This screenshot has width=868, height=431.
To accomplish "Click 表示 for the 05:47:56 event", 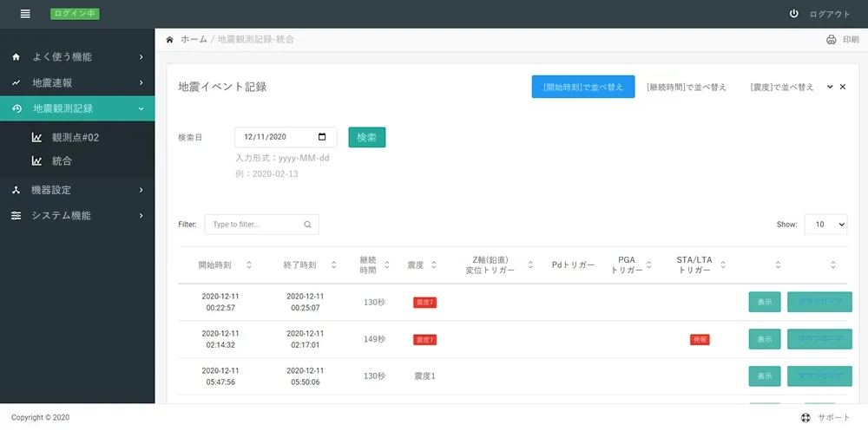I will click(x=765, y=376).
